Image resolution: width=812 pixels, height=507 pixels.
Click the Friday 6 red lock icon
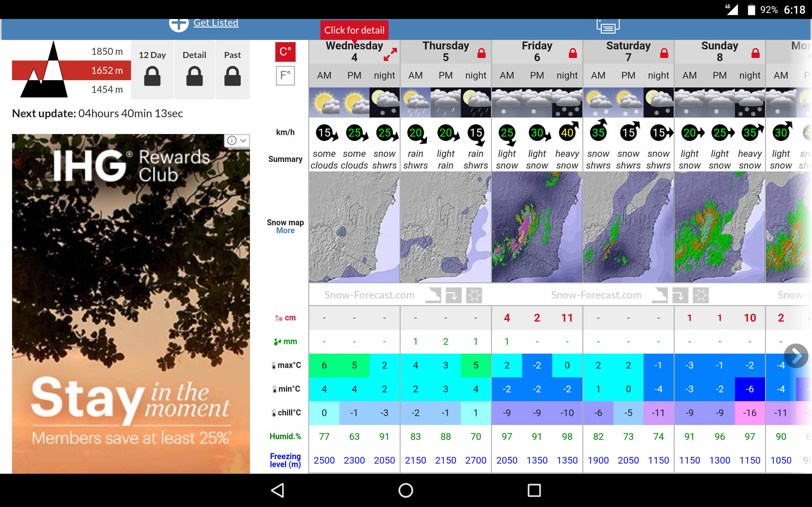573,53
